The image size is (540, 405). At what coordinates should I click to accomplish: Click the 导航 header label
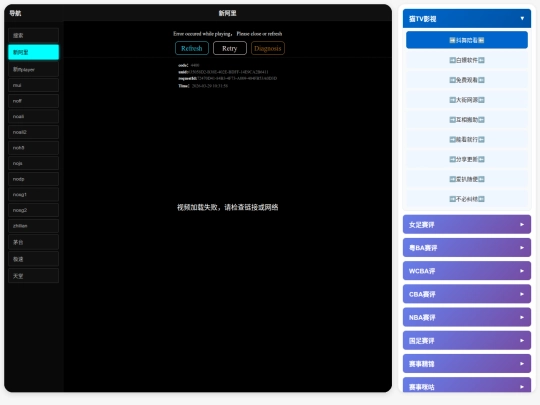coord(15,13)
